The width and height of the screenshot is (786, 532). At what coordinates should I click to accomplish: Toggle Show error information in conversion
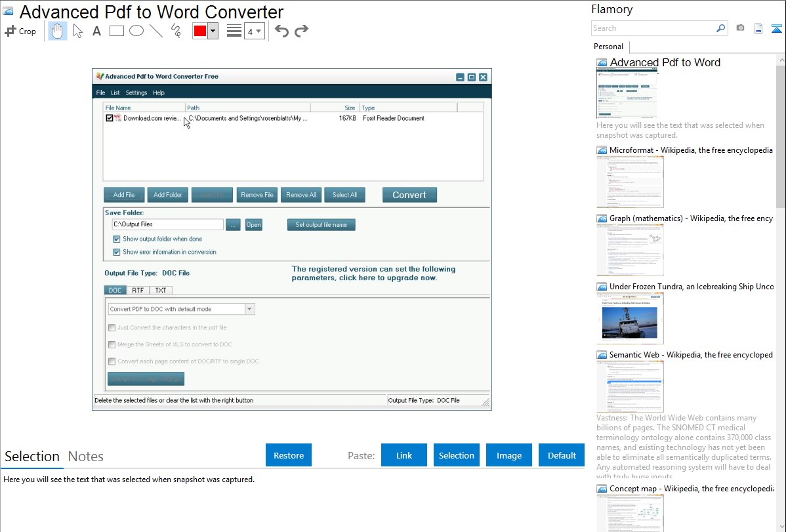click(x=116, y=252)
